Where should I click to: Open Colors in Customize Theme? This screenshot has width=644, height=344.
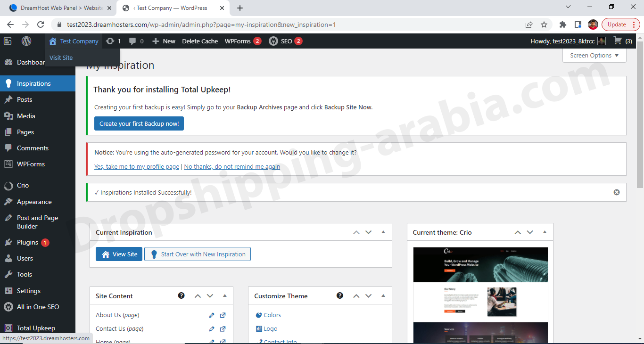coord(272,315)
